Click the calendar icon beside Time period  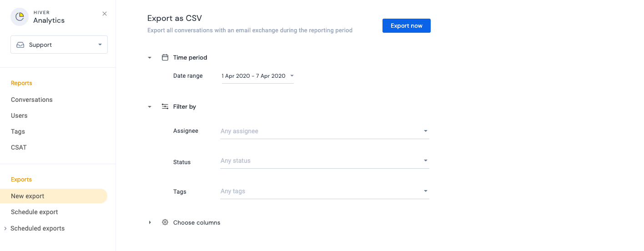click(165, 57)
